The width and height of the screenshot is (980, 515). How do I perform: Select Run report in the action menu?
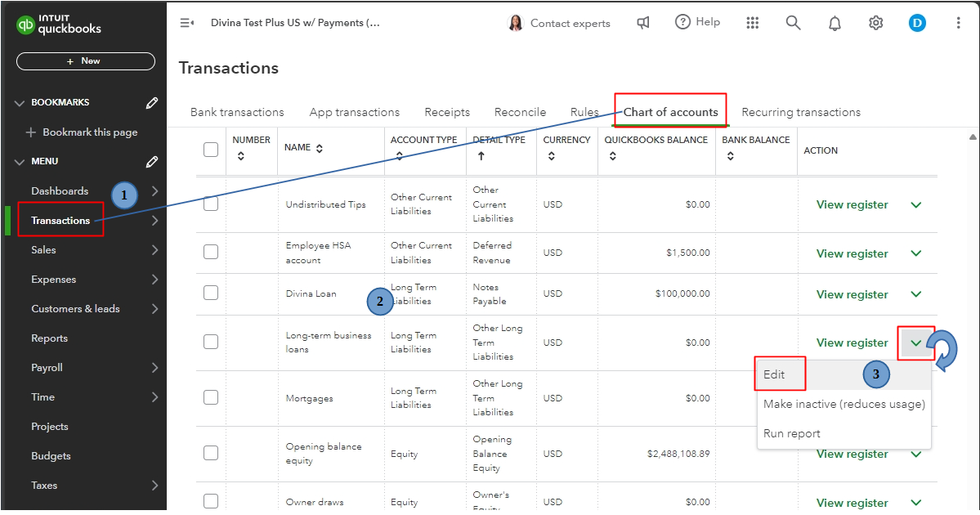(x=791, y=433)
